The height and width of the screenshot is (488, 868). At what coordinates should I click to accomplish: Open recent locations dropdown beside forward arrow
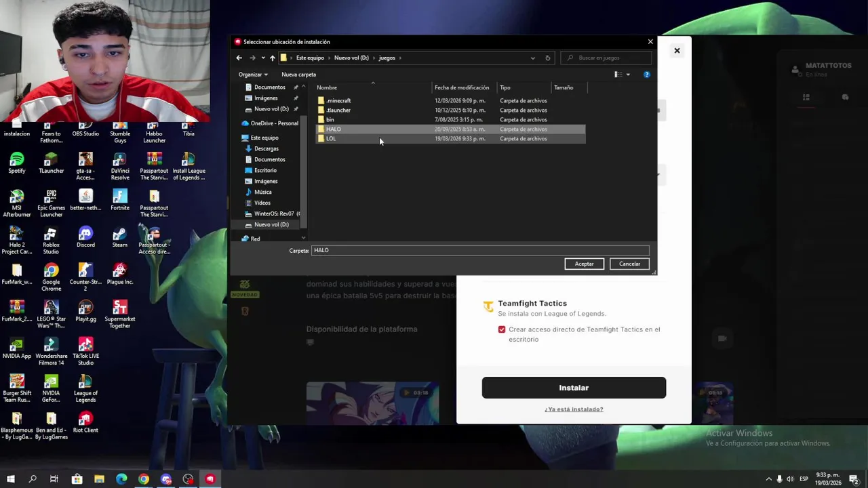(x=262, y=58)
